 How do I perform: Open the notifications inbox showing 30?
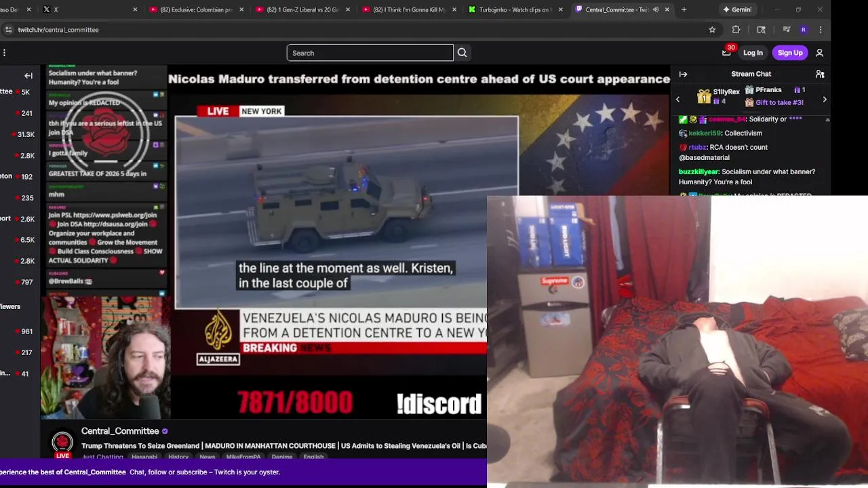click(x=726, y=53)
